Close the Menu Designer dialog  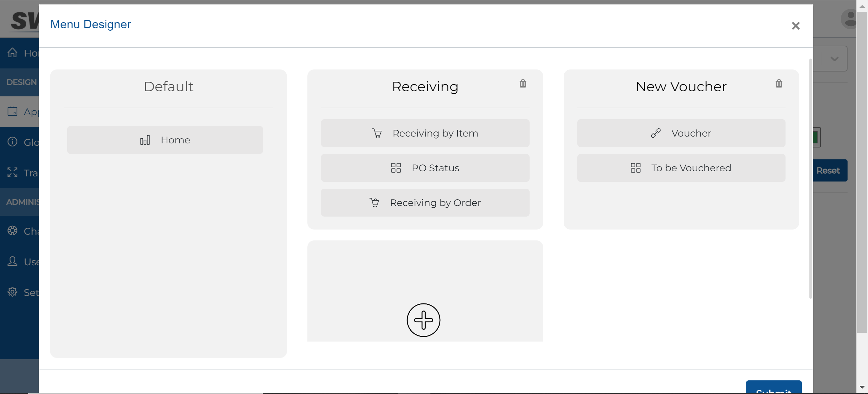coord(795,26)
